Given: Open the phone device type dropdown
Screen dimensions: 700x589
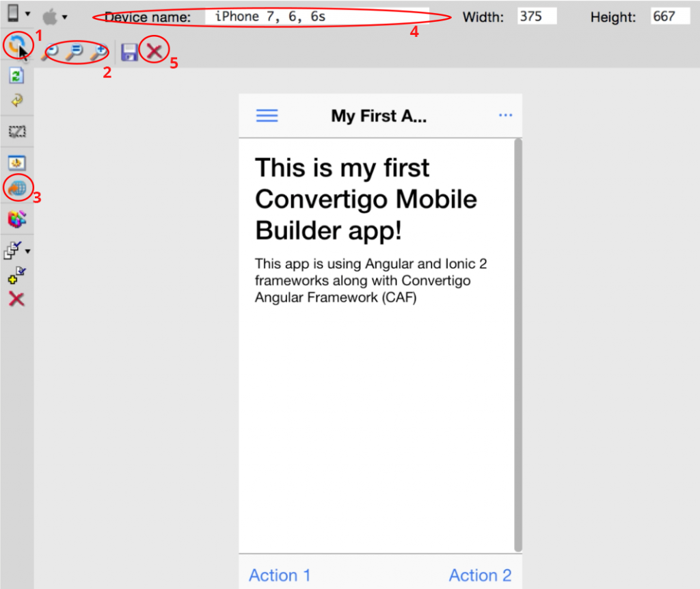Looking at the screenshot, I should point(18,14).
